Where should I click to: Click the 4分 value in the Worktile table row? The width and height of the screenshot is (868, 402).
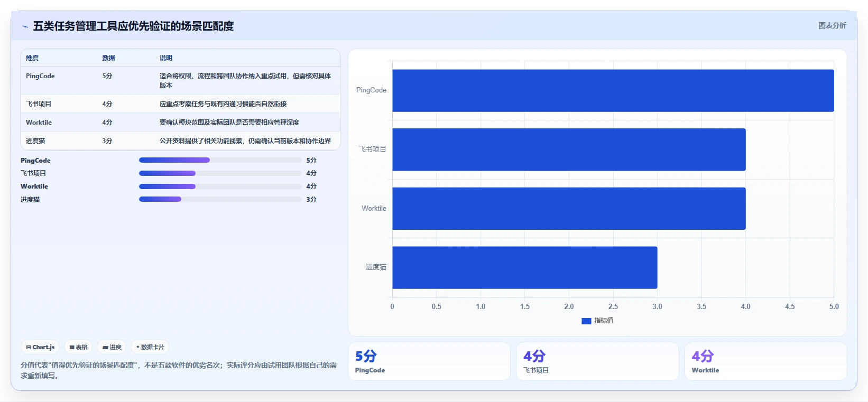107,123
